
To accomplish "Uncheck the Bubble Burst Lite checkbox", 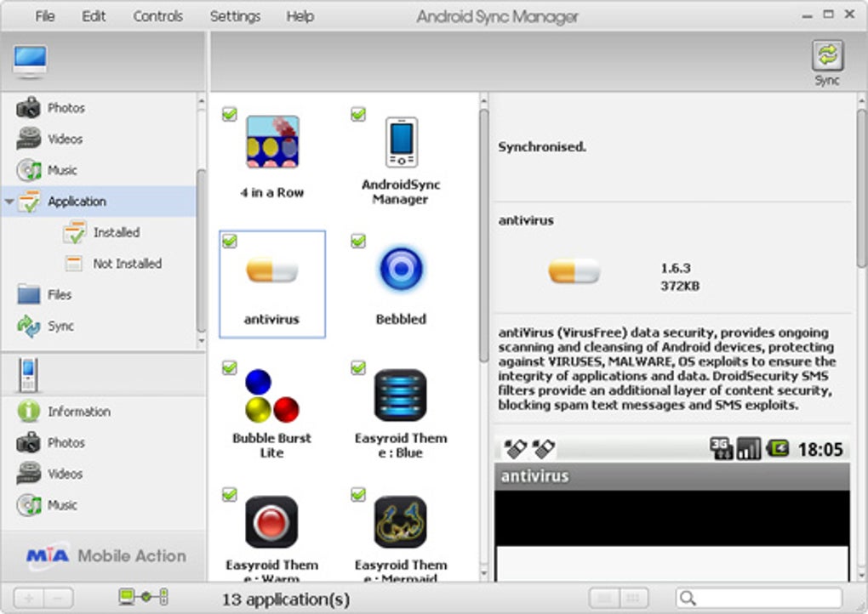I will 229,367.
